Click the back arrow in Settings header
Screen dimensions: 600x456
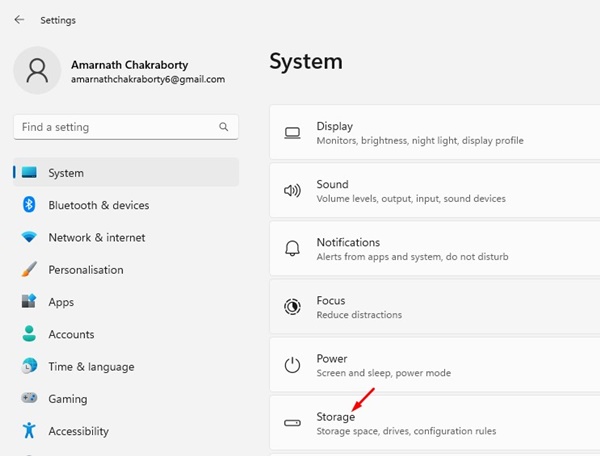(20, 19)
